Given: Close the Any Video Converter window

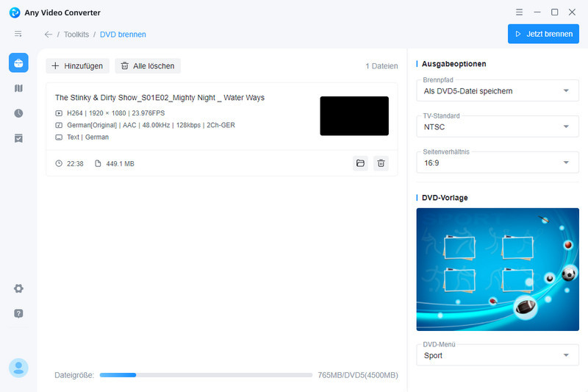Looking at the screenshot, I should 572,13.
